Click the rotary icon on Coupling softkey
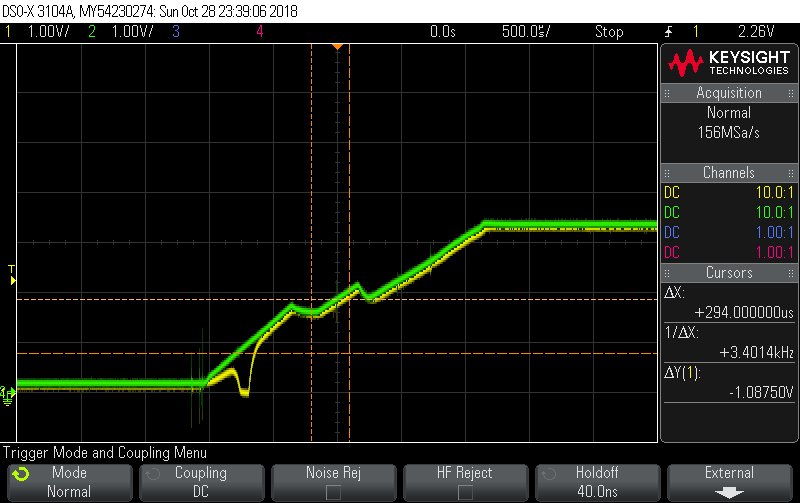 (x=153, y=474)
